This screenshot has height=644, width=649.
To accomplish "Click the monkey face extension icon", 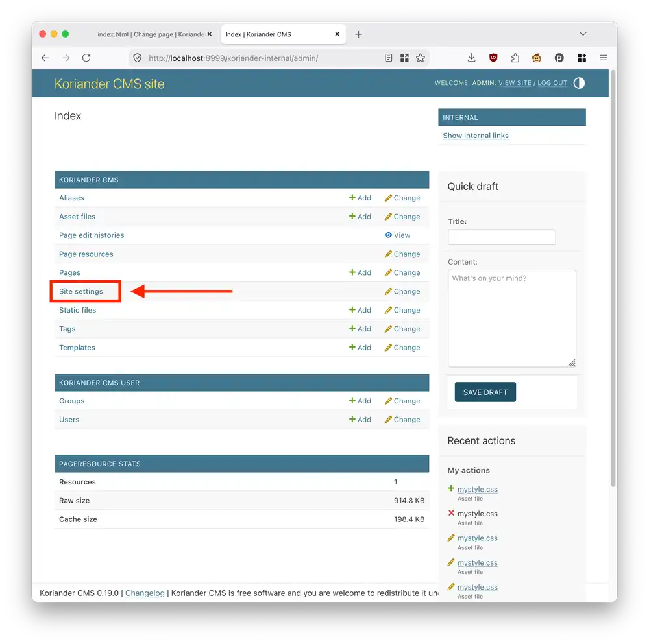I will [537, 58].
